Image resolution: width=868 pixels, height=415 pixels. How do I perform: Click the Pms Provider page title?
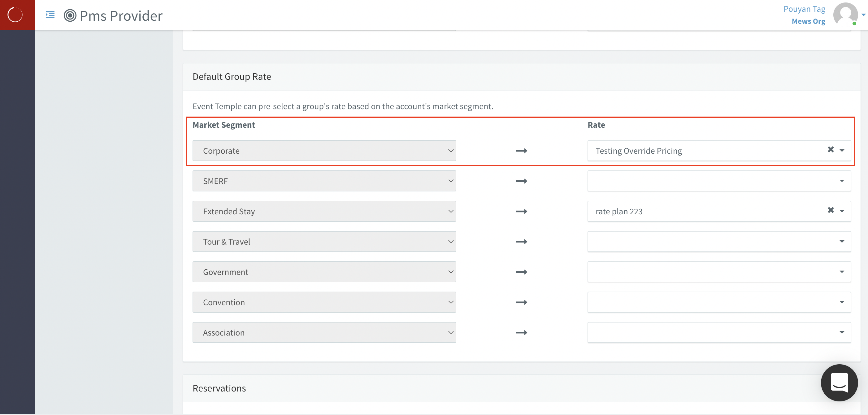(121, 16)
